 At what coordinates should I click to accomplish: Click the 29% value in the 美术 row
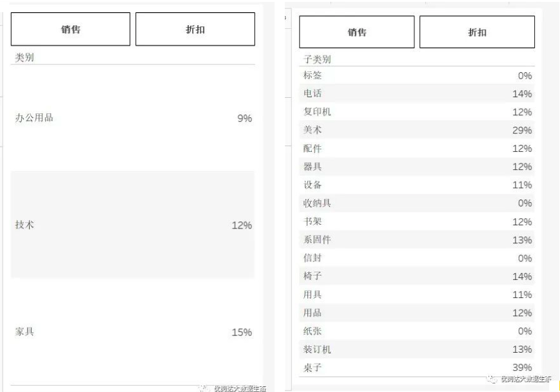pos(522,131)
